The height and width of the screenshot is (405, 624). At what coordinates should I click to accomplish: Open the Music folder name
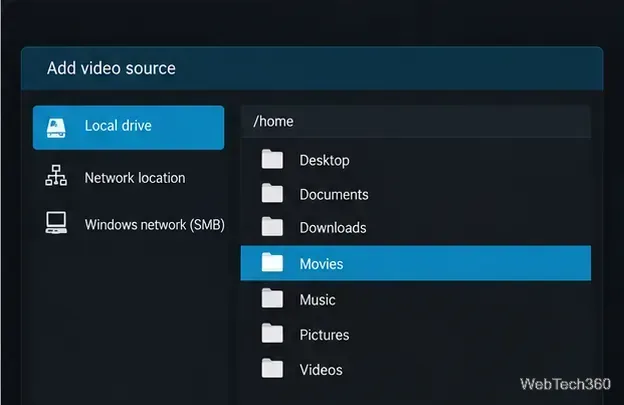coord(318,300)
